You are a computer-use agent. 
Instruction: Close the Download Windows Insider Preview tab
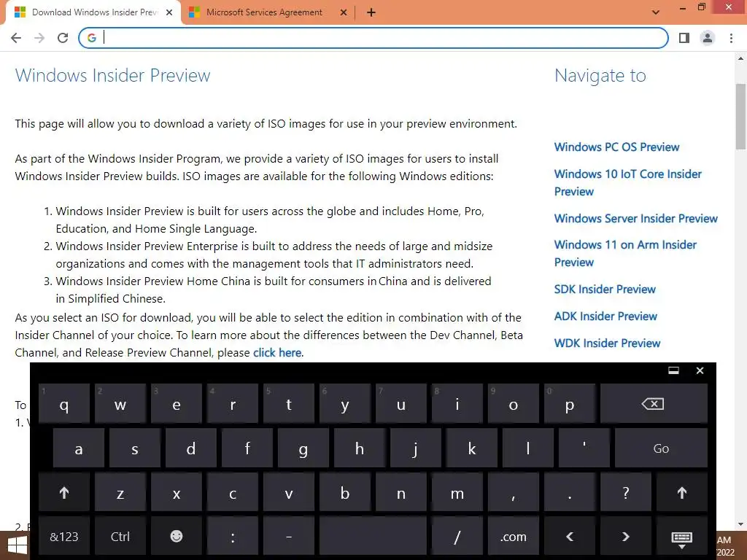169,12
